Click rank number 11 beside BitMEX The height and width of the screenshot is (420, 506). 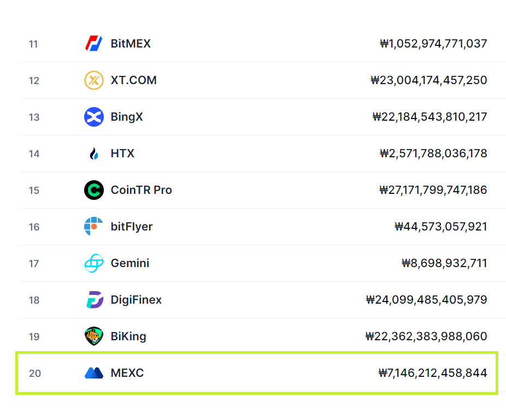[x=33, y=44]
